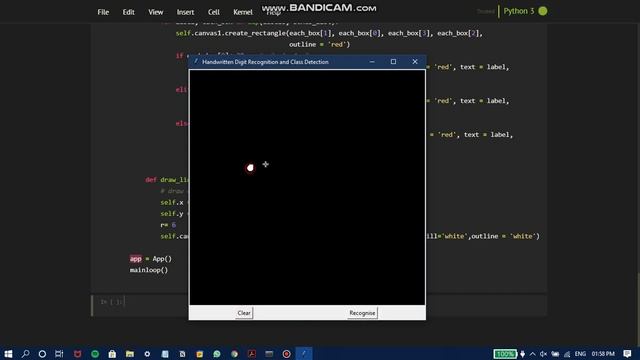The image size is (640, 360).
Task: Open the Bandicam record icon on taskbar
Action: (x=287, y=354)
